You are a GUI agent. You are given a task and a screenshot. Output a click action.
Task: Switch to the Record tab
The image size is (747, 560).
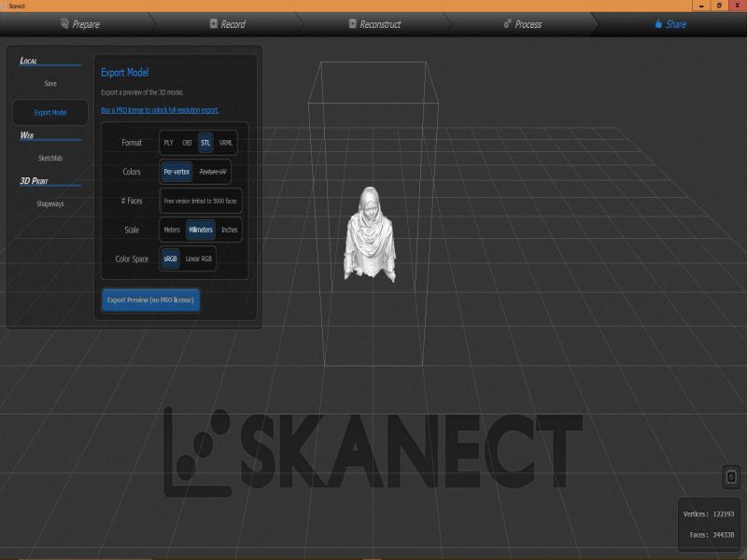(x=228, y=24)
